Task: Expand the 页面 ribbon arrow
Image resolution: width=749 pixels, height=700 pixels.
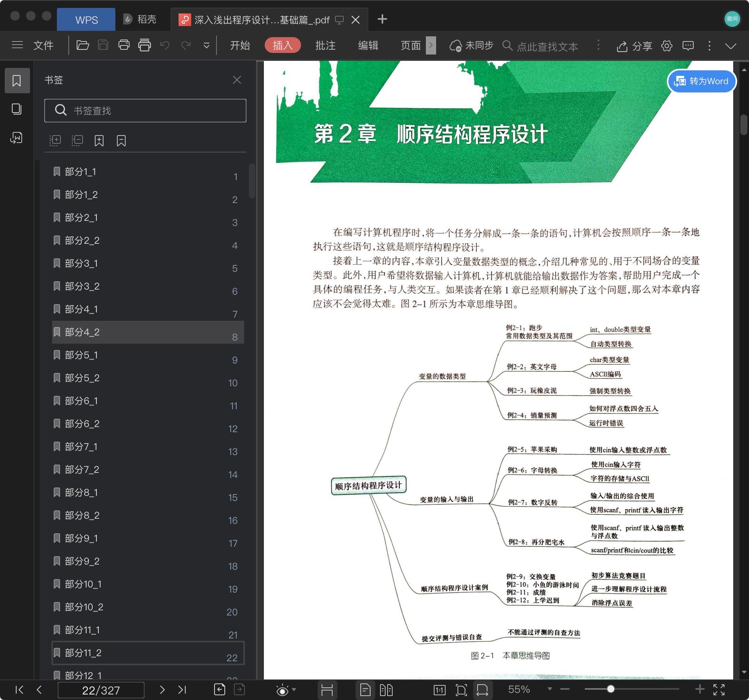Action: pyautogui.click(x=431, y=45)
